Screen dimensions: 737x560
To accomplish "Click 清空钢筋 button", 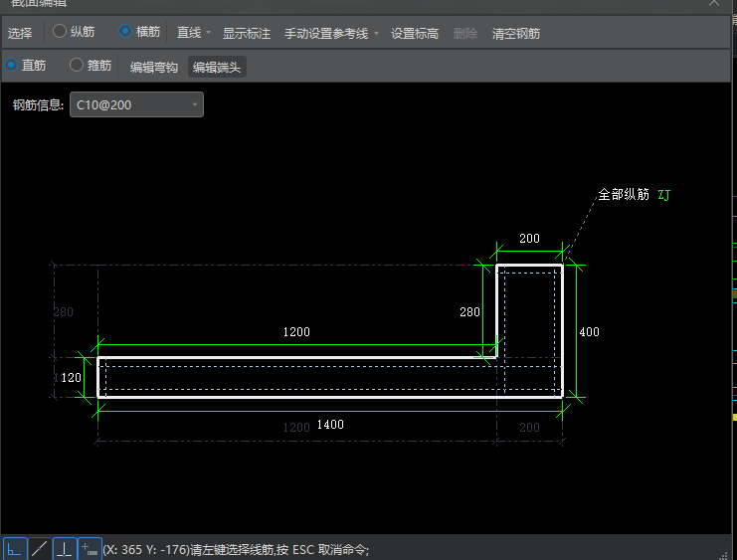I will coord(515,34).
